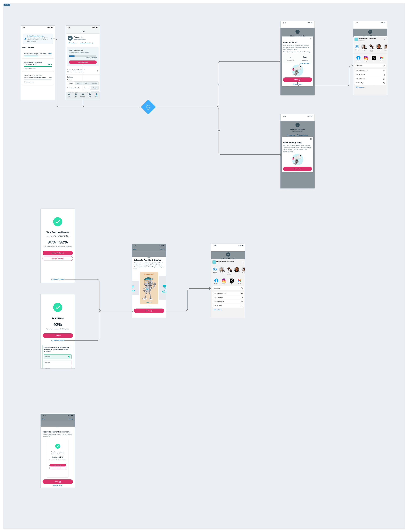Close the Start Earning Today modal
This screenshot has height=532, width=408.
(311, 139)
